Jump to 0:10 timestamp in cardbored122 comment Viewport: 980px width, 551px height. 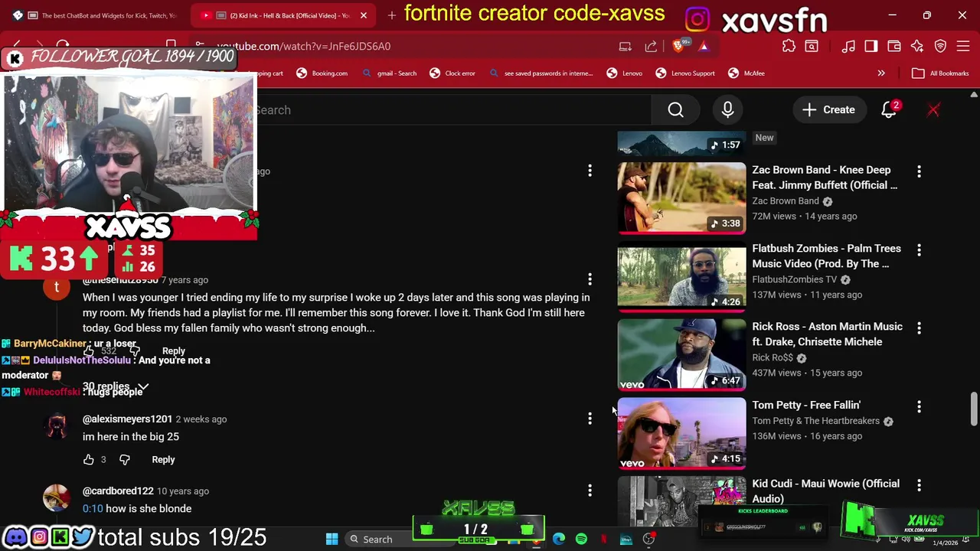(x=93, y=509)
